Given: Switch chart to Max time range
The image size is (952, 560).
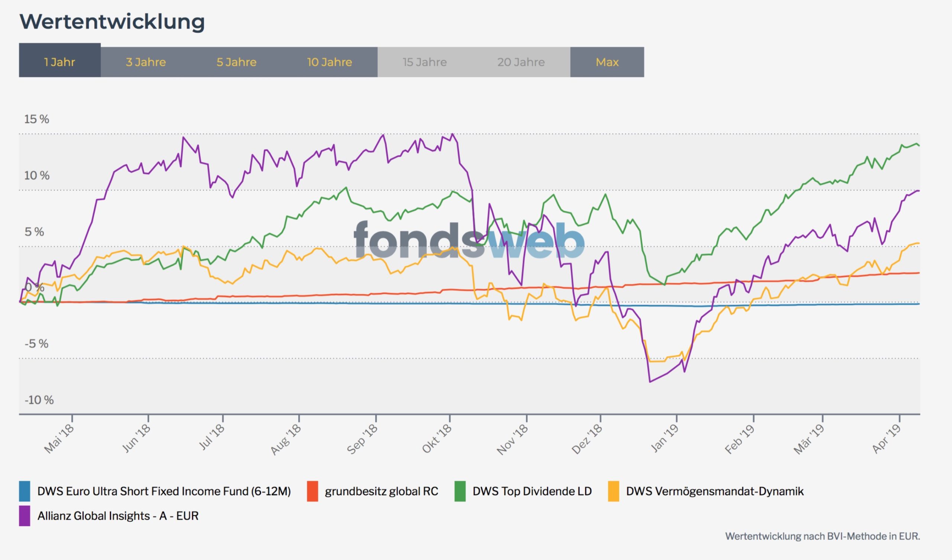Looking at the screenshot, I should 607,62.
